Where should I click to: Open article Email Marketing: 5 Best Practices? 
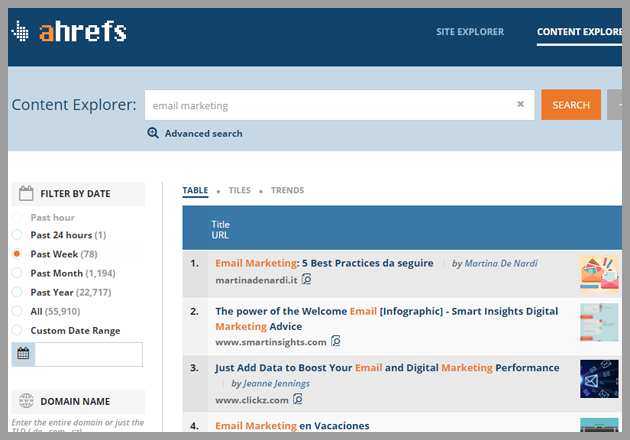[x=324, y=263]
